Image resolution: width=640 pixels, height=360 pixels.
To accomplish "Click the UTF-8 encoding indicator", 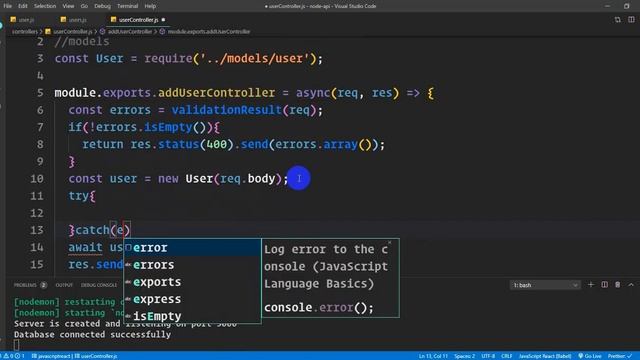I will click(x=488, y=356).
